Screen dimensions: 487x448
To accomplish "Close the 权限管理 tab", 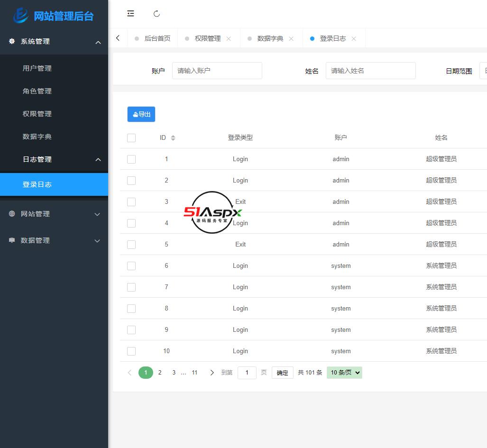I will (x=229, y=38).
